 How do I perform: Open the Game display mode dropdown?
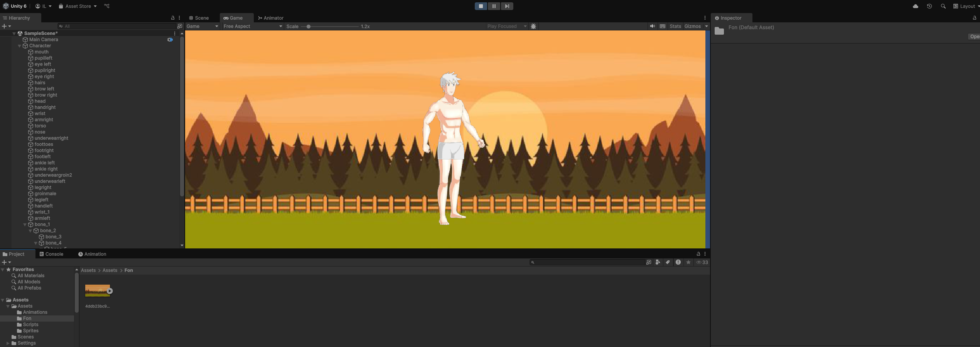202,26
